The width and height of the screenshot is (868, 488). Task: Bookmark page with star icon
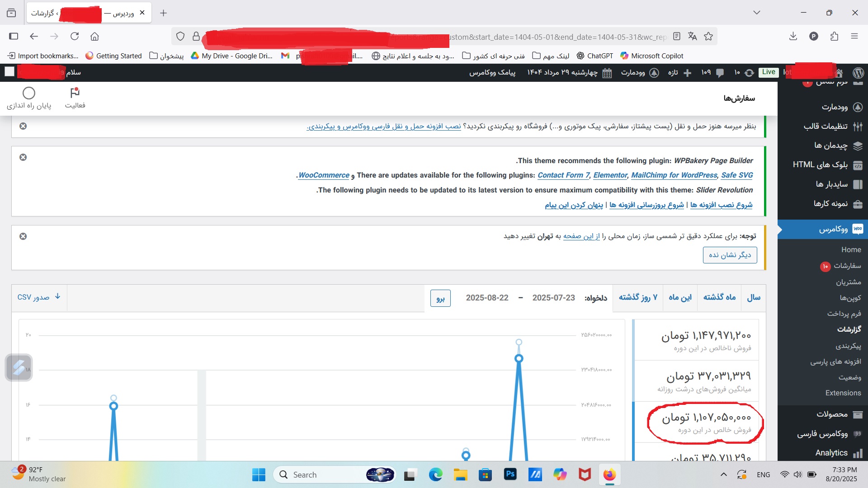[708, 36]
